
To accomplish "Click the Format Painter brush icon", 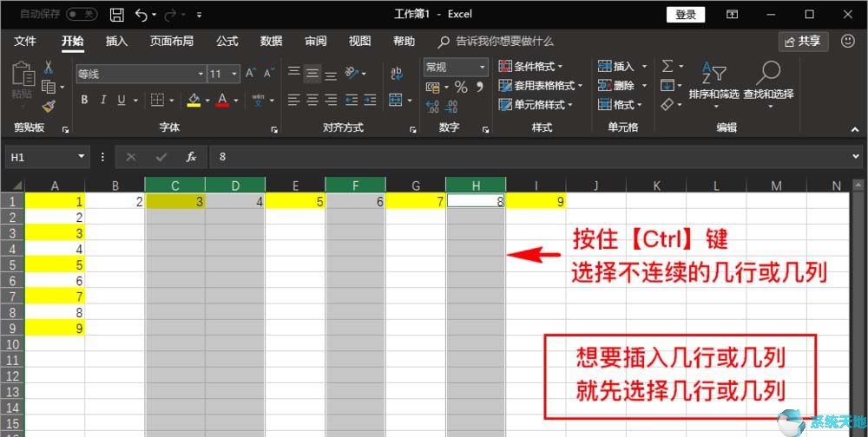I will tap(49, 106).
